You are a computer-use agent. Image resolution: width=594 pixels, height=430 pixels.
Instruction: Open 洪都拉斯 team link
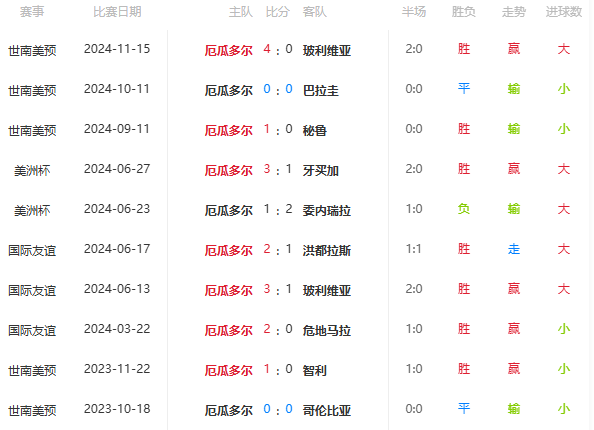[327, 250]
